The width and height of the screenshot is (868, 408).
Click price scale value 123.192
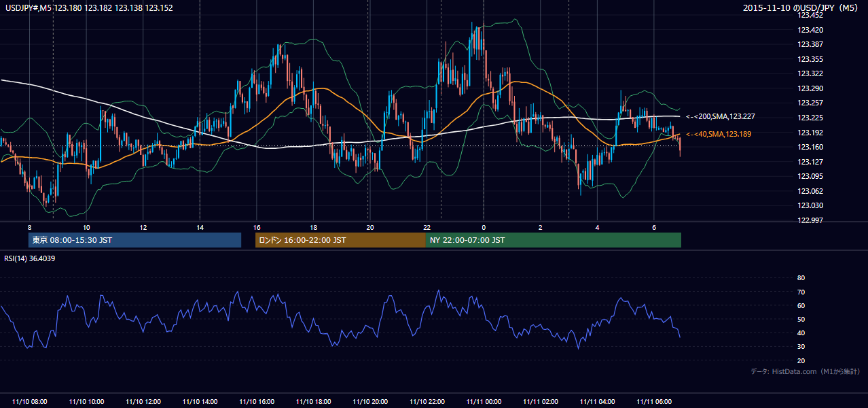tap(810, 133)
